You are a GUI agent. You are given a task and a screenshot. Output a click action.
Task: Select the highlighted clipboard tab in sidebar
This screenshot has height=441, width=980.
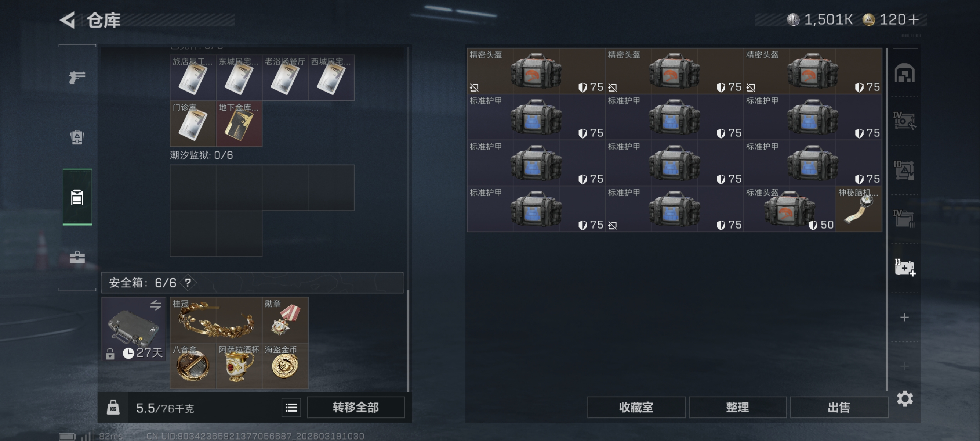[x=77, y=197]
